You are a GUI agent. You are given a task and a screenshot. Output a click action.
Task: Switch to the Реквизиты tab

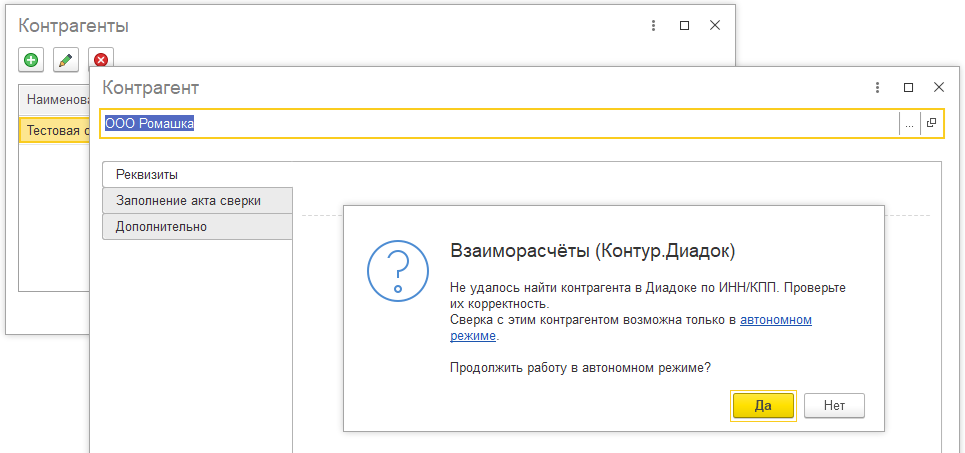click(197, 174)
